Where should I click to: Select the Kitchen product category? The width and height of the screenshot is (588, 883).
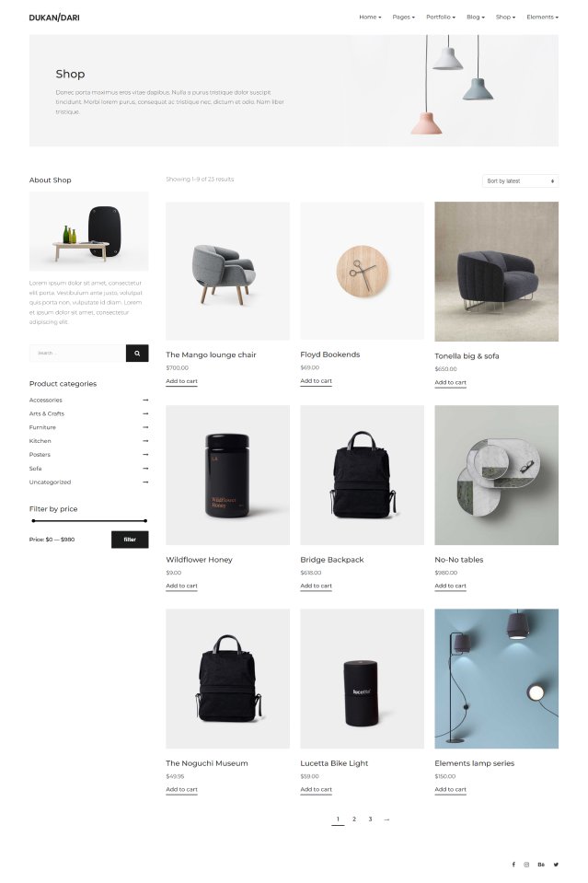pyautogui.click(x=40, y=441)
